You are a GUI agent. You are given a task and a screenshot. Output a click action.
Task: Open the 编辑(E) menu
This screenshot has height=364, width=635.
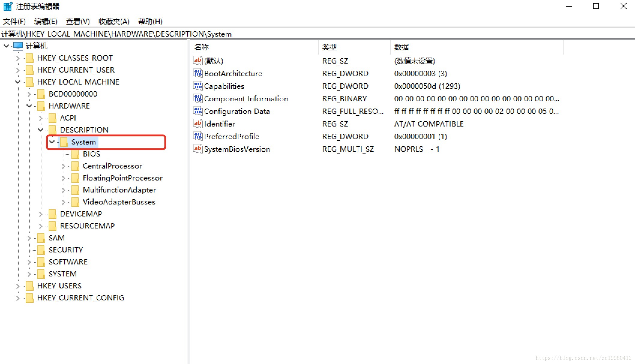point(46,22)
